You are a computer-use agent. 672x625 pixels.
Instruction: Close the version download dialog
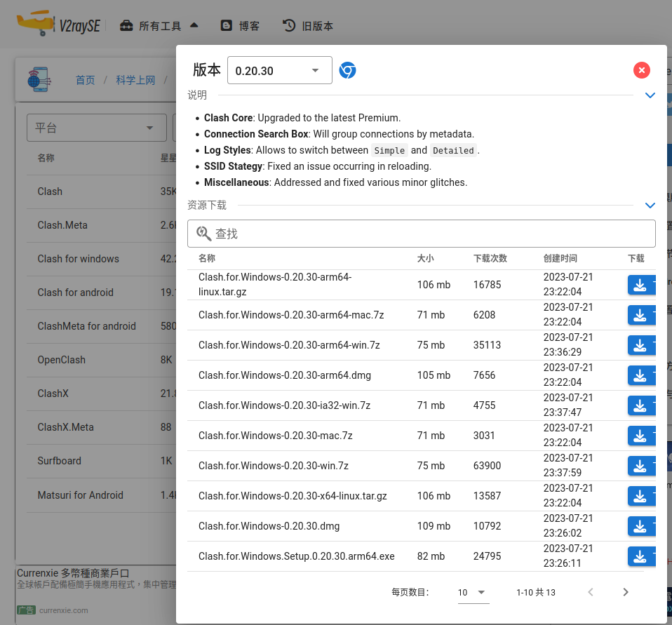tap(641, 70)
